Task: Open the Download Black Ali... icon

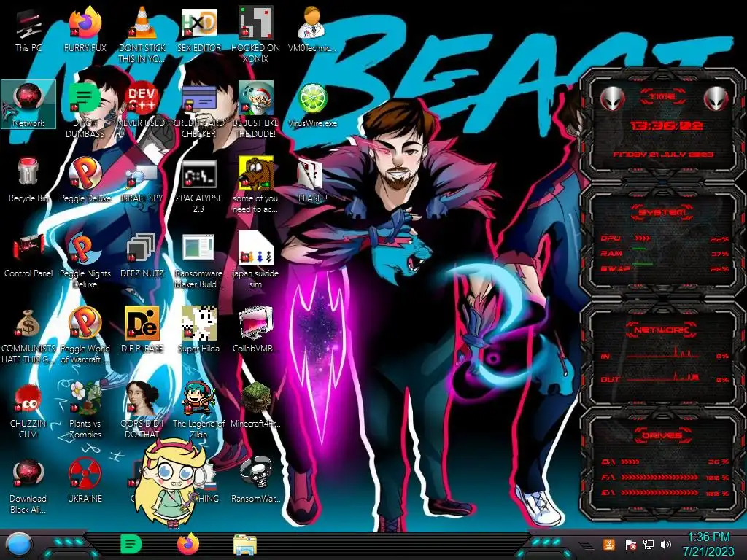Action: point(28,486)
